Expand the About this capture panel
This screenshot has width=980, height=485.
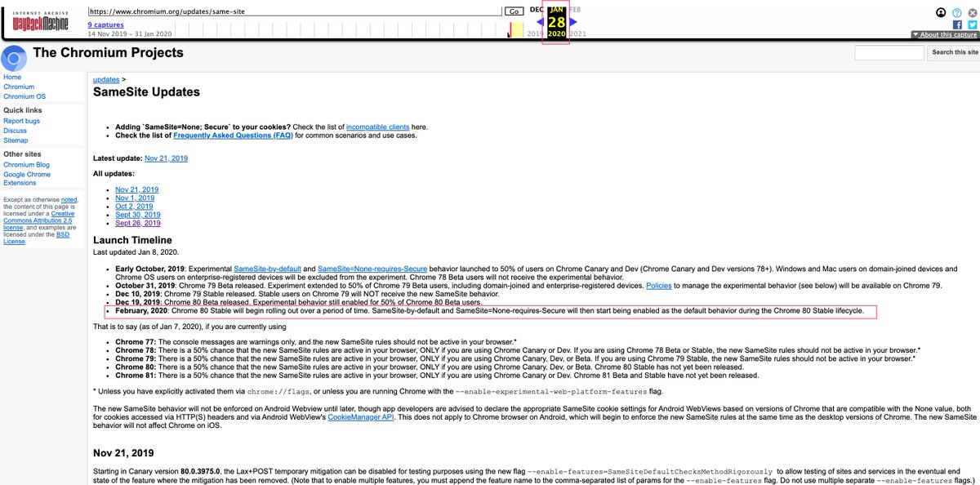[x=944, y=34]
